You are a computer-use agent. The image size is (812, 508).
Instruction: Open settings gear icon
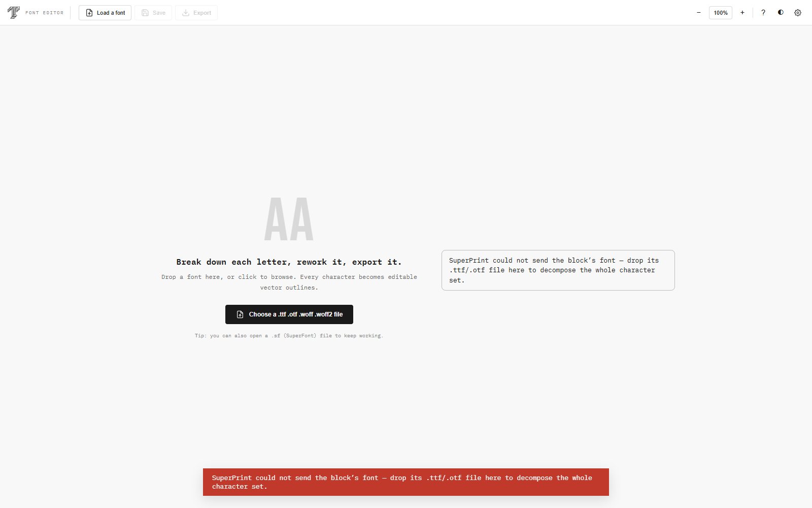(798, 13)
